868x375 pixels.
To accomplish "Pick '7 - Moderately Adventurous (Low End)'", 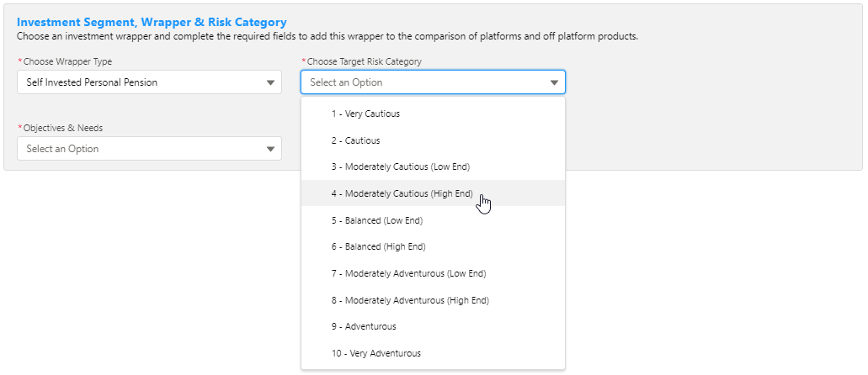I will (x=408, y=273).
